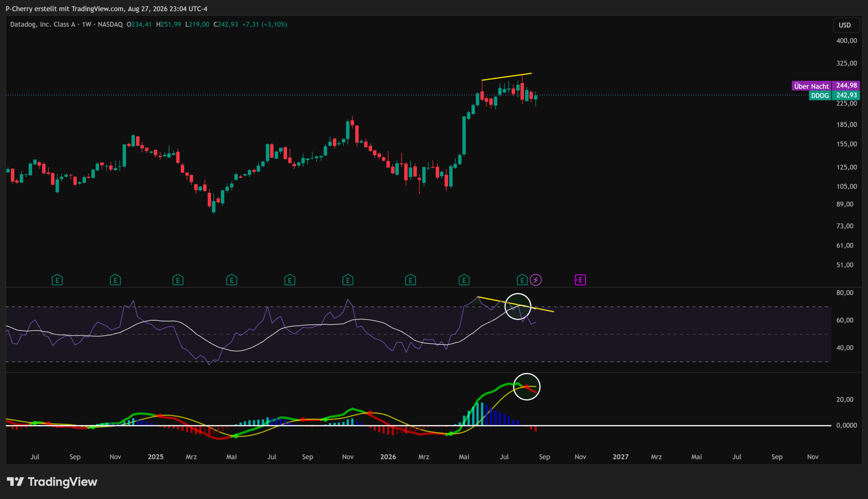868x499 pixels.
Task: Click the RSI 80,00 scale label
Action: click(845, 293)
